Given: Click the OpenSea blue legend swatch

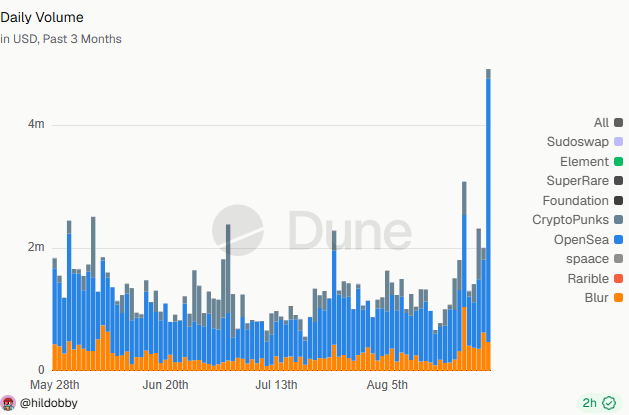Looking at the screenshot, I should tap(618, 240).
